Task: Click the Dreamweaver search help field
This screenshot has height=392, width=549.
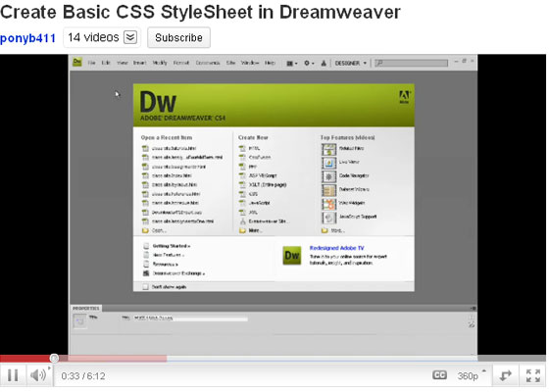Action: (411, 63)
